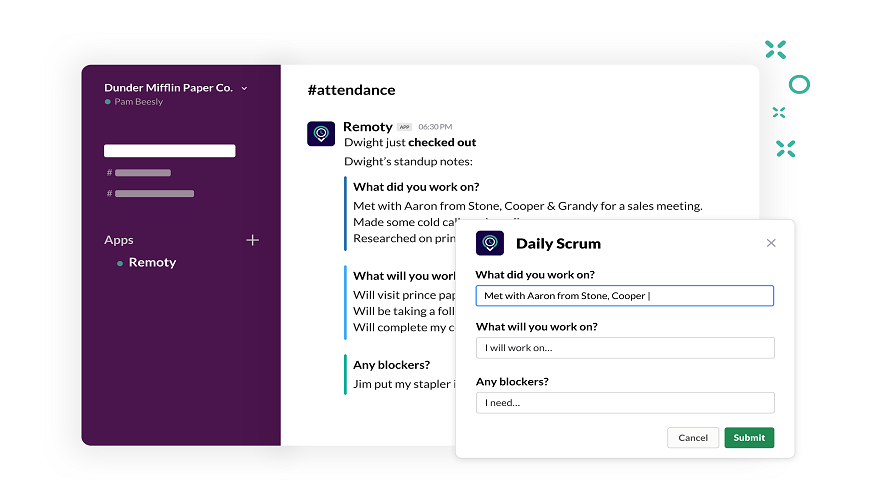Click the green status dot beside Pam Beesly
Image resolution: width=890 pixels, height=500 pixels.
point(107,102)
